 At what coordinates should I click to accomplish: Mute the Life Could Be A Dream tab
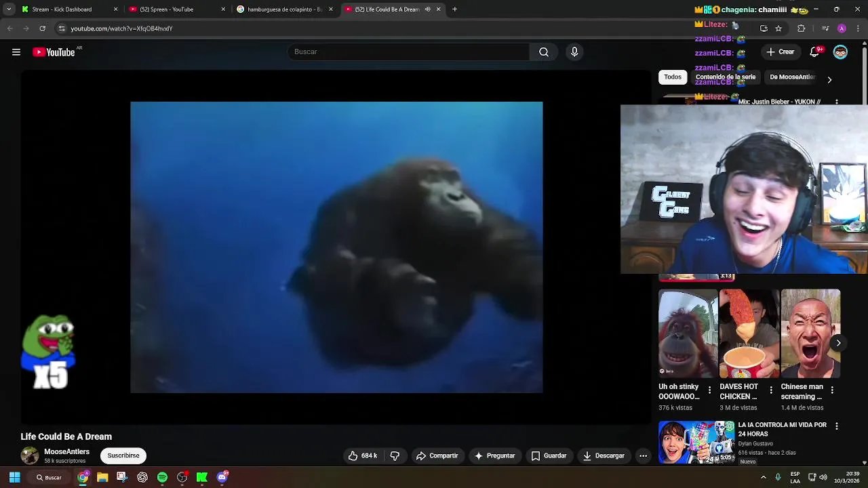(427, 9)
